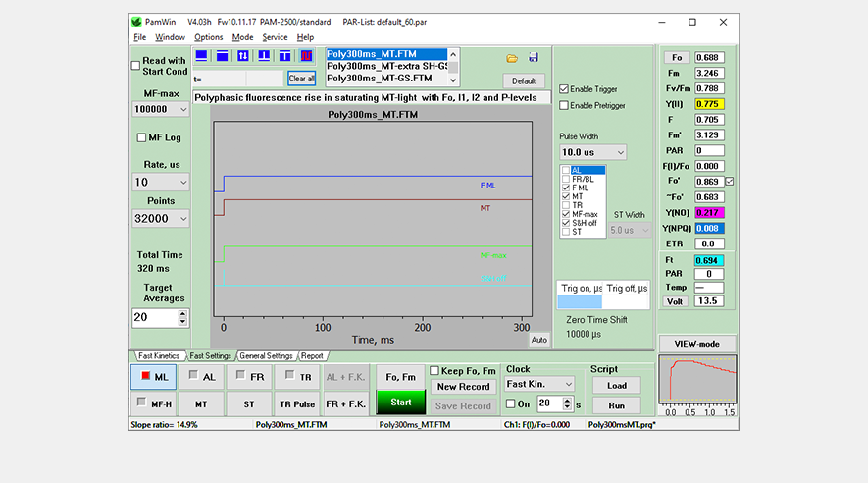Check the FR/BL item in trigger list
The image size is (868, 483).
pyautogui.click(x=566, y=179)
